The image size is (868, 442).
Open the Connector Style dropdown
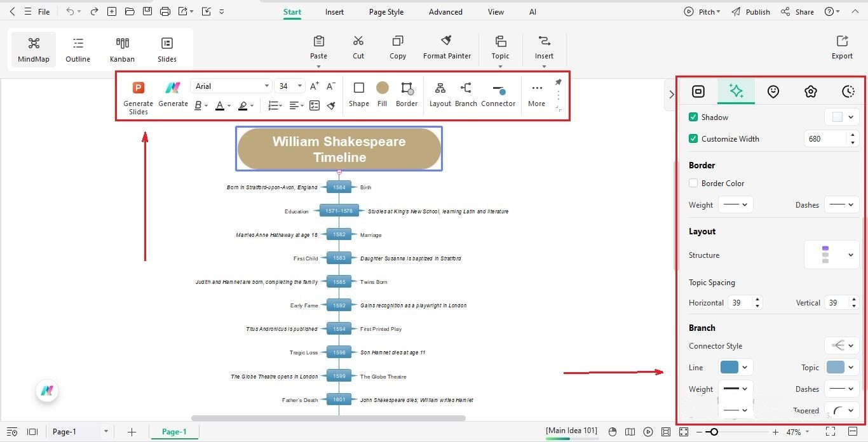pos(842,345)
